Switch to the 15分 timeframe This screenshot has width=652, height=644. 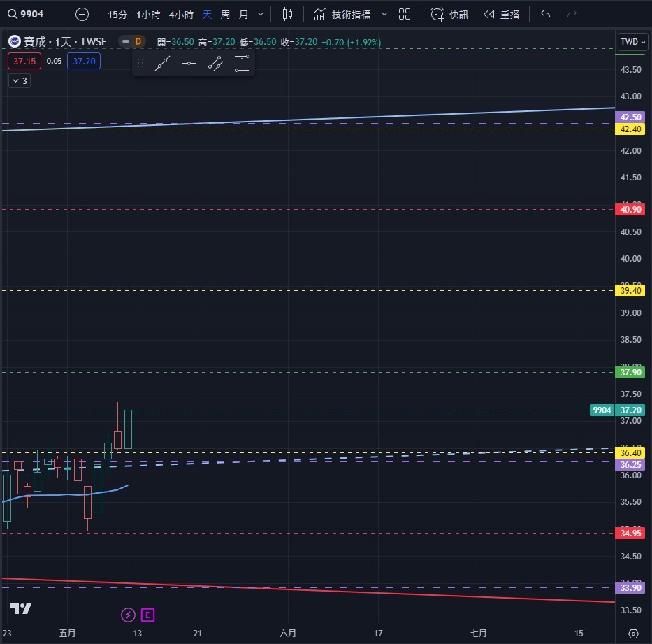coord(117,14)
